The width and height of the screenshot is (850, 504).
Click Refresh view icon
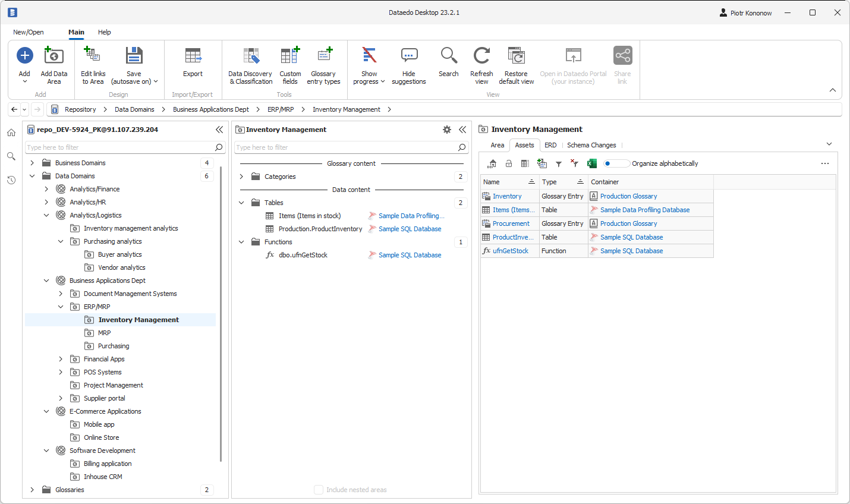coord(481,55)
